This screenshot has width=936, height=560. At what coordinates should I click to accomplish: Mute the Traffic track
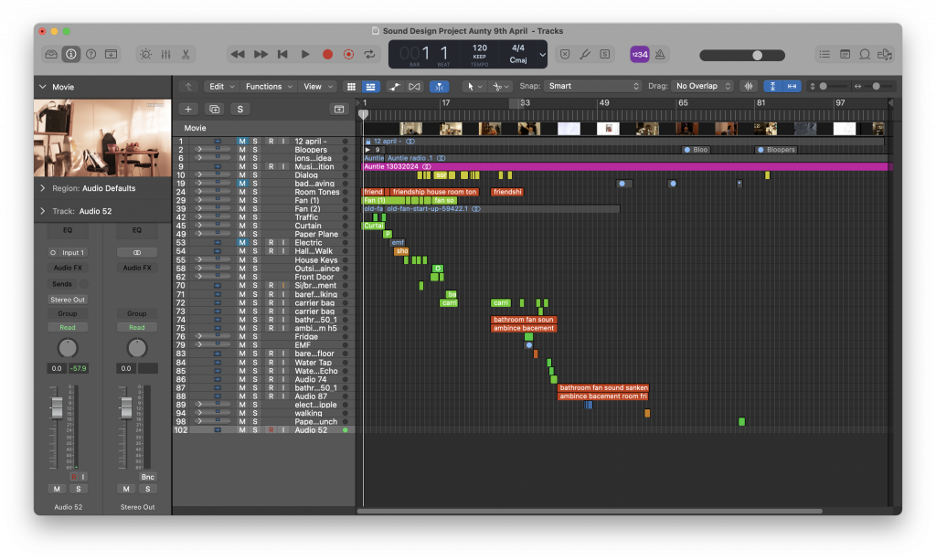pyautogui.click(x=241, y=217)
